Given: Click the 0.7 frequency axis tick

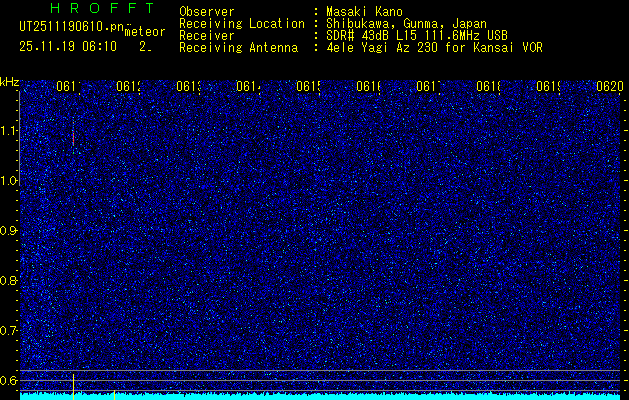Looking at the screenshot, I should [x=9, y=330].
